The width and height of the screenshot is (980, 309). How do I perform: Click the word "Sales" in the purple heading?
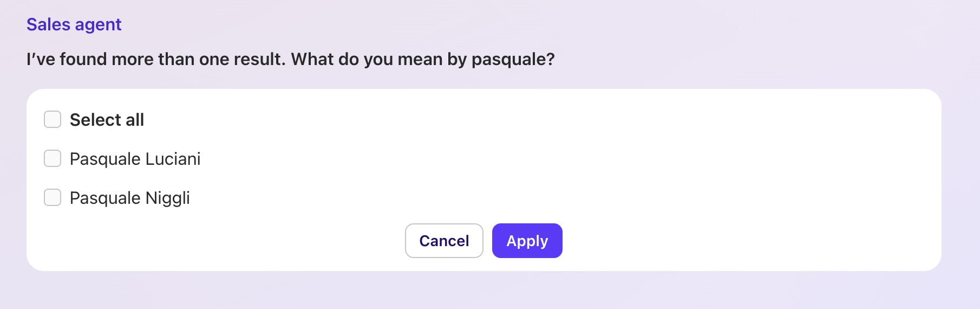[49, 24]
